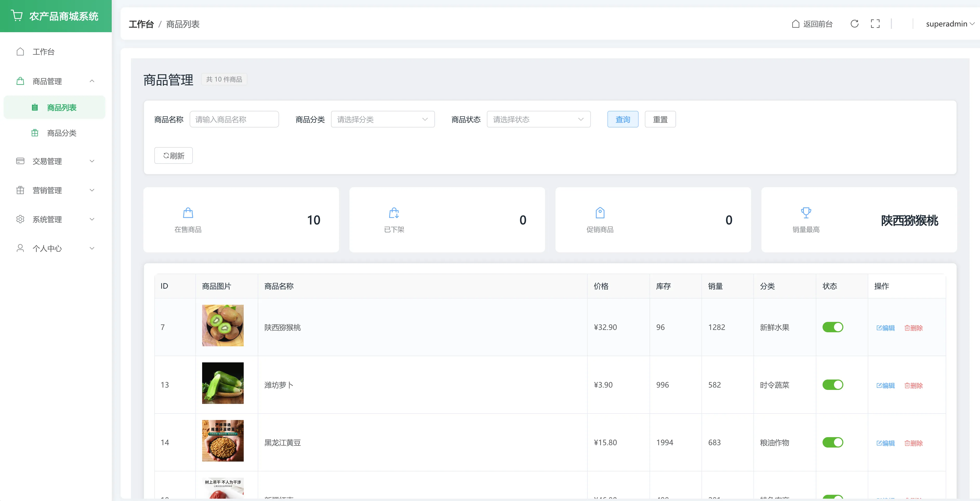Click the 在售商品 shopping bag icon
This screenshot has width=980, height=501.
(188, 213)
